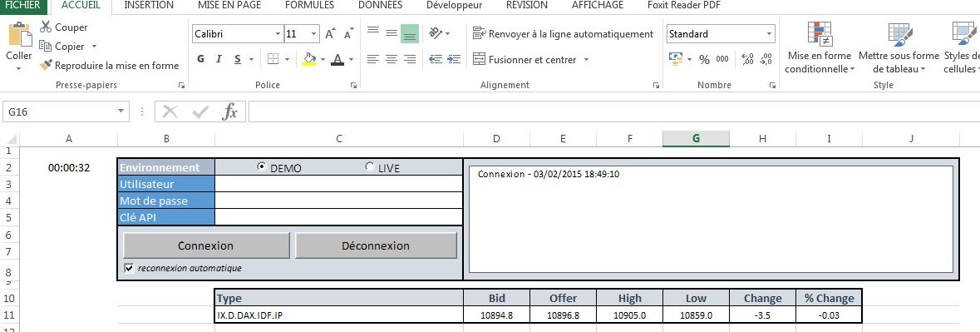Align text to top
This screenshot has width=980, height=332.
[x=373, y=32]
